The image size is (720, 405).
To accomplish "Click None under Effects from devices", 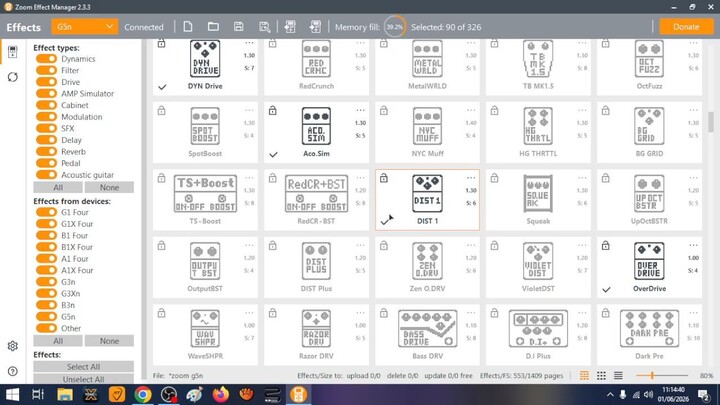I will pos(109,341).
